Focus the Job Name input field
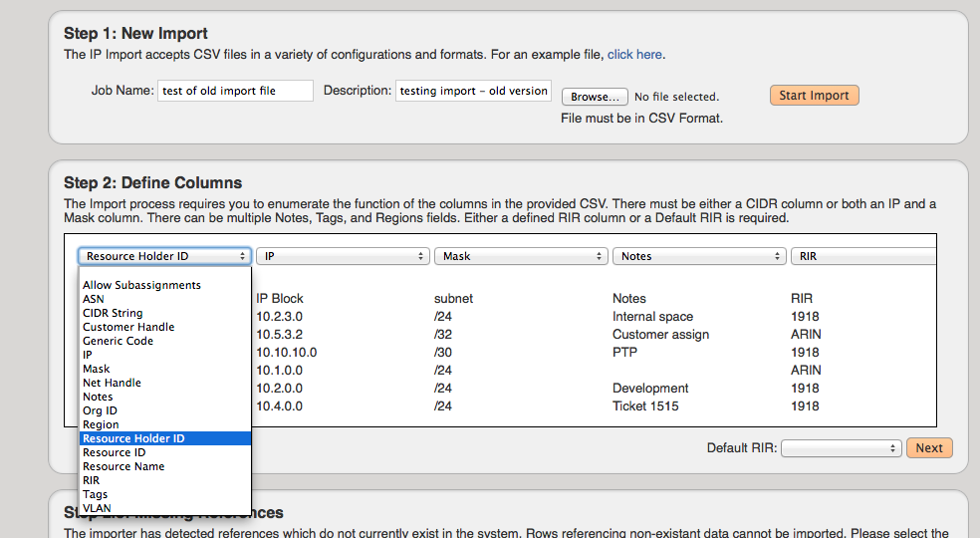This screenshot has width=980, height=538. [x=235, y=91]
